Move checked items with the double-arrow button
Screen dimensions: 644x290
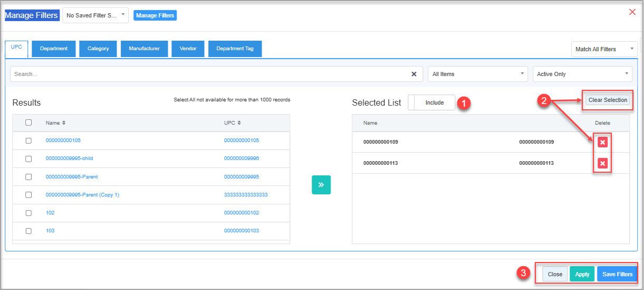(321, 185)
